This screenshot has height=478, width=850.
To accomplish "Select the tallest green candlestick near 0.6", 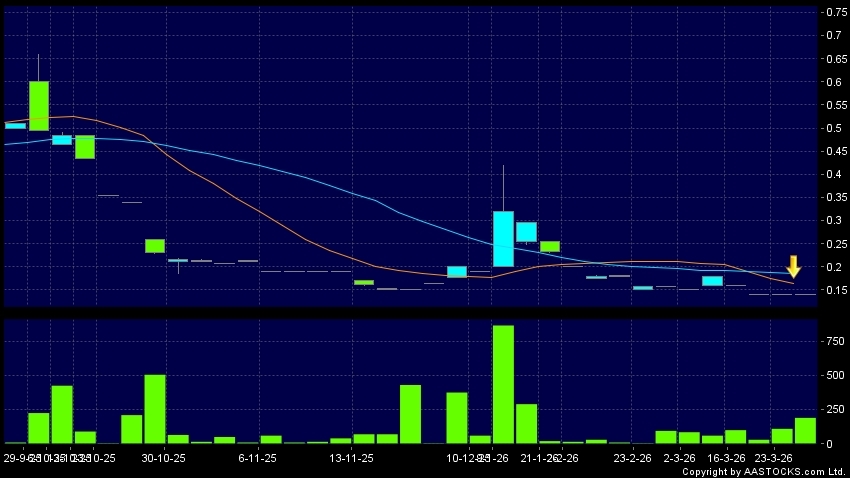I will (39, 105).
